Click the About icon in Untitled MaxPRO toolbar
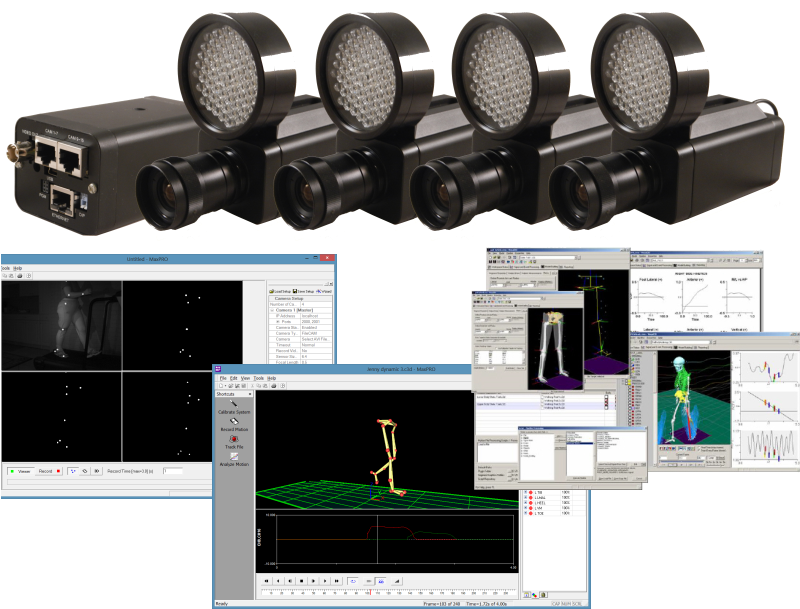Image resolution: width=800 pixels, height=609 pixels. coord(29,275)
